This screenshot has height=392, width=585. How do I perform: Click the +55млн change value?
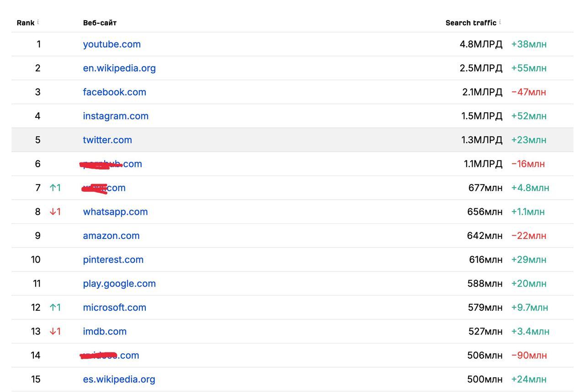pyautogui.click(x=529, y=68)
